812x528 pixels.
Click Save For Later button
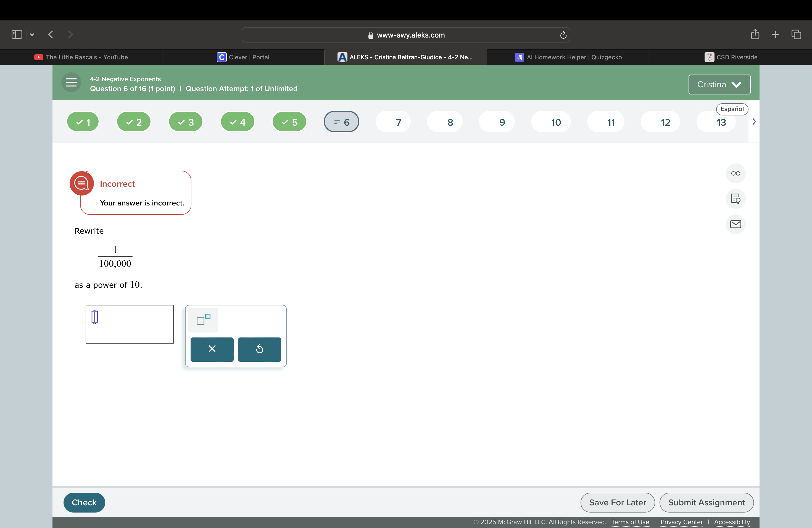click(617, 503)
